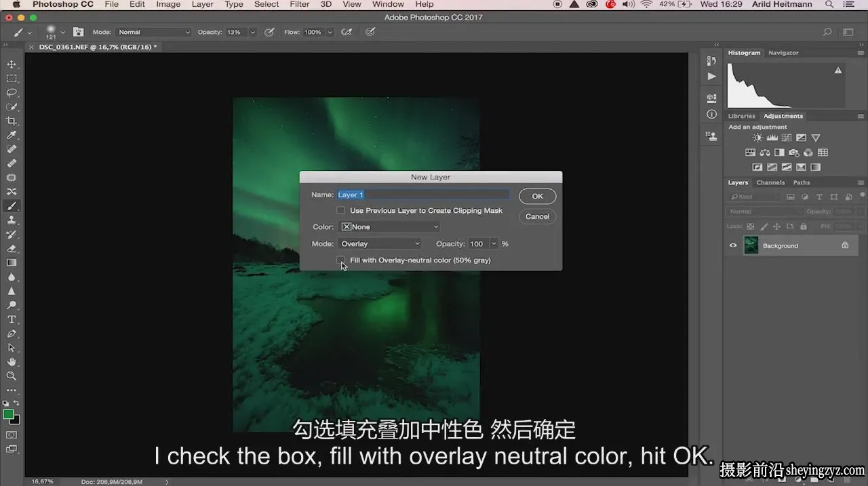Switch to the Channels tab
This screenshot has width=868, height=486.
coord(770,182)
